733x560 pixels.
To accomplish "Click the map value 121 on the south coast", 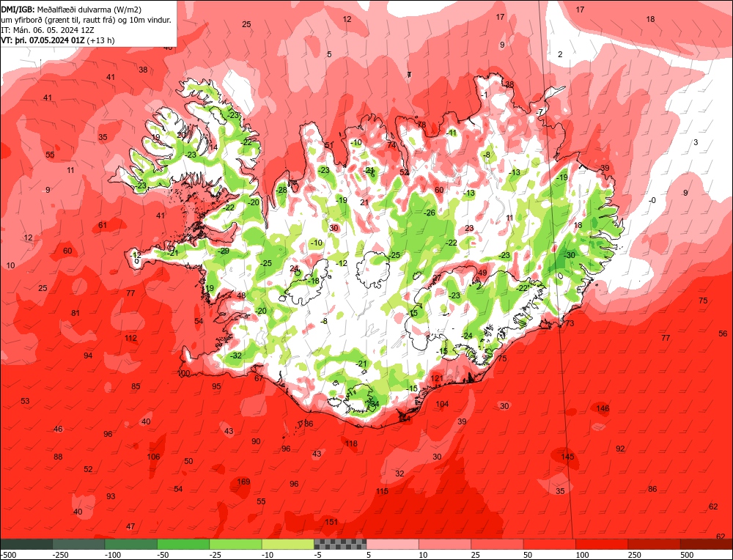I will pyautogui.click(x=437, y=378).
